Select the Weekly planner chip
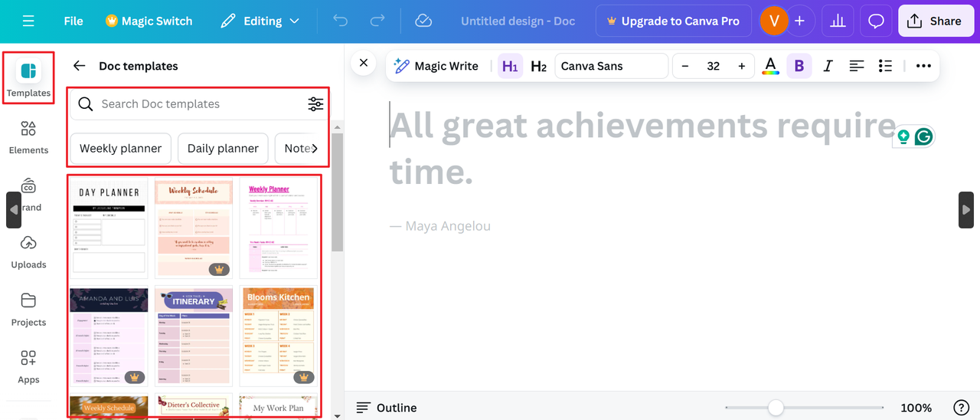Viewport: 980px width, 420px height. pos(120,148)
